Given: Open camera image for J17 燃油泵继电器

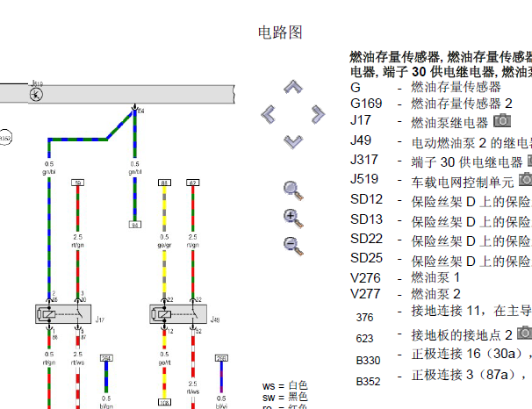Looking at the screenshot, I should 502,121.
